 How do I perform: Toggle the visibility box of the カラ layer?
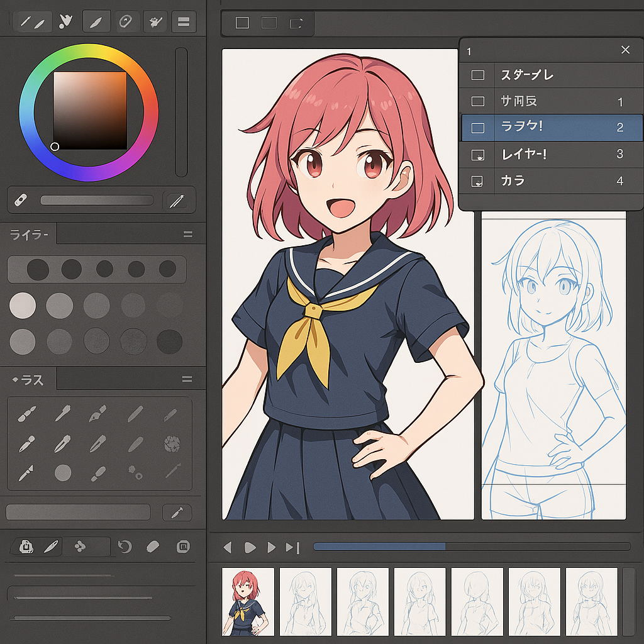point(478,182)
